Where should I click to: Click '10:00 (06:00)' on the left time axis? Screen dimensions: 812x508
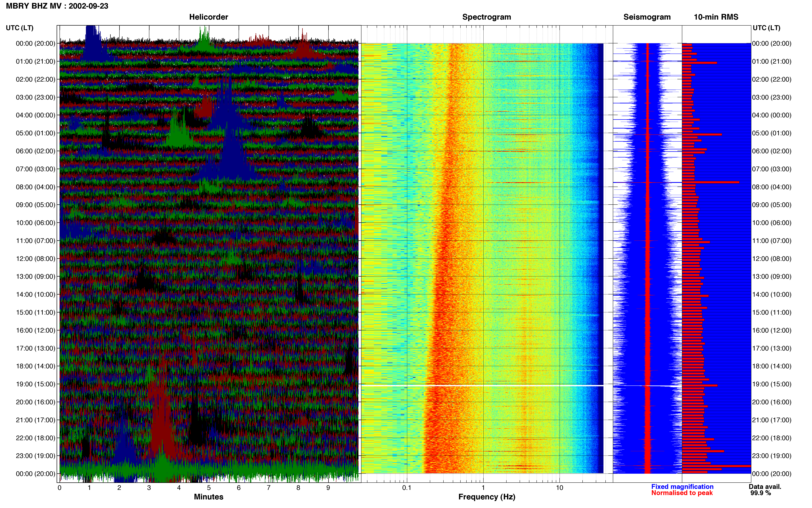[x=35, y=223]
